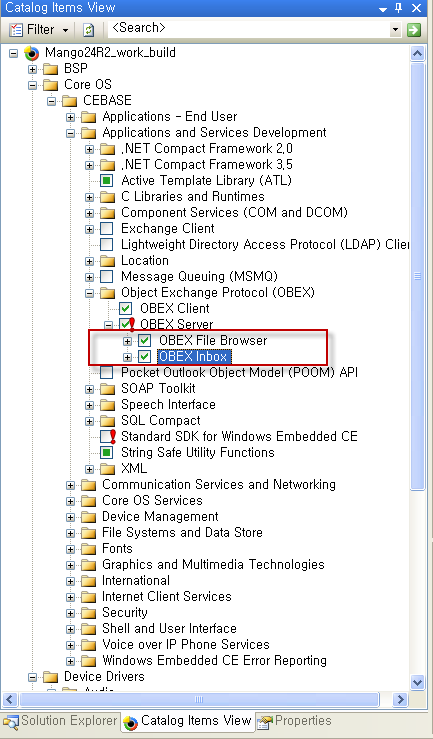433x739 pixels.
Task: Click the vertical scrollbar down arrow
Action: (x=417, y=682)
